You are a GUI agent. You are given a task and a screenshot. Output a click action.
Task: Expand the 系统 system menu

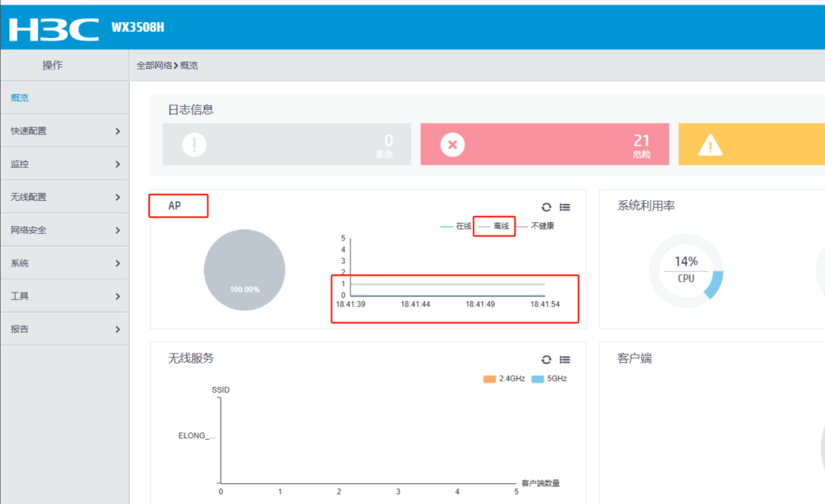click(64, 262)
